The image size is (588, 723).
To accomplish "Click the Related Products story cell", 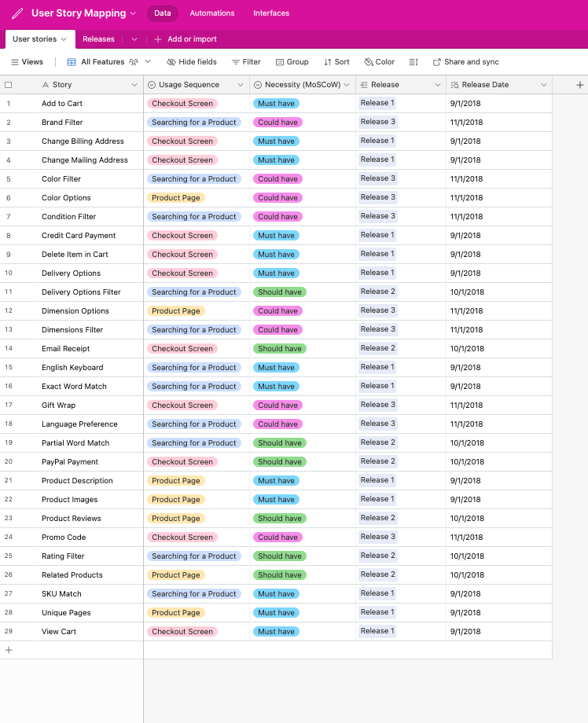I will click(90, 575).
